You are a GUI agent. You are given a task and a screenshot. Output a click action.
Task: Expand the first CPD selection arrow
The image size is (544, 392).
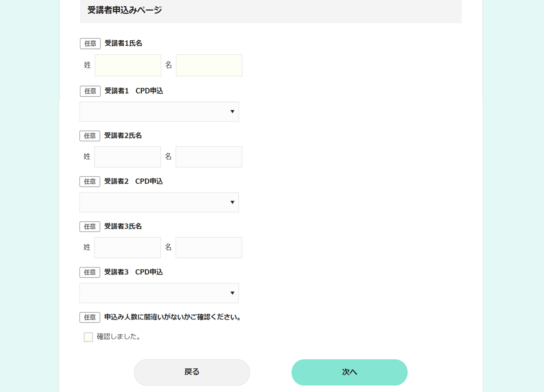pos(232,111)
